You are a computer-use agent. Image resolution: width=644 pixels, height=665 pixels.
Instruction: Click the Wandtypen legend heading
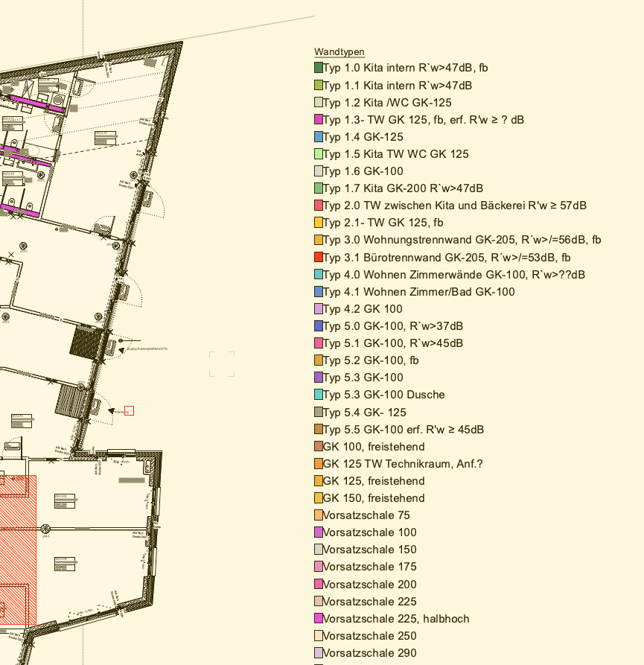tap(339, 51)
